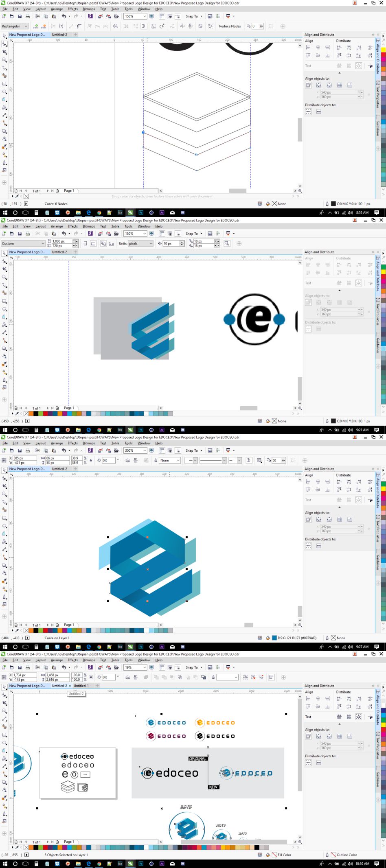This screenshot has height=868, width=386.
Task: Click the Add nodes icon in the 8:55 AM window
Action: pos(35,26)
